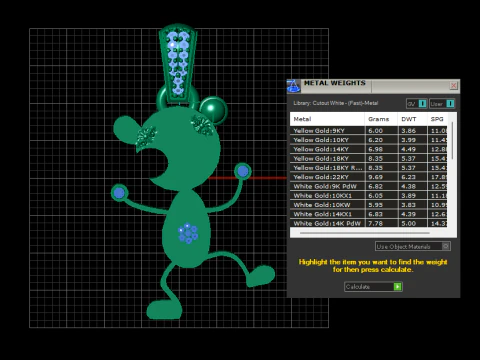
Task: Click the 9.69 grams value
Action: click(375, 177)
